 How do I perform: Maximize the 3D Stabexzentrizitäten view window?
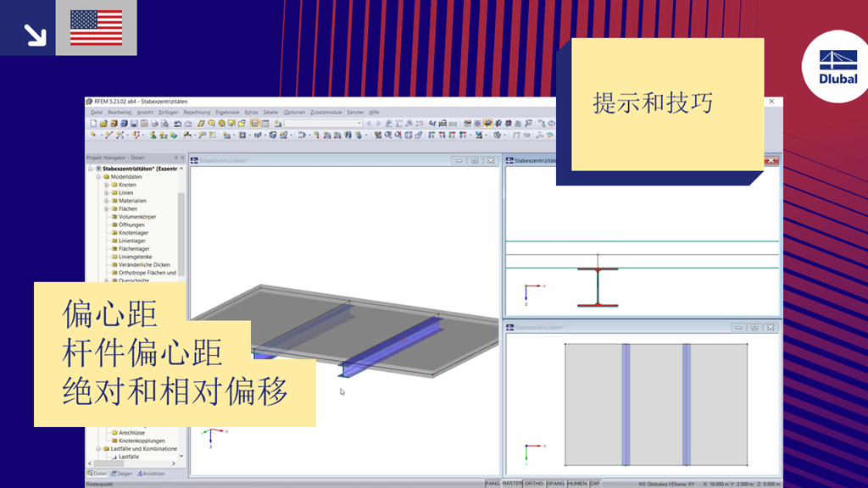[x=475, y=160]
